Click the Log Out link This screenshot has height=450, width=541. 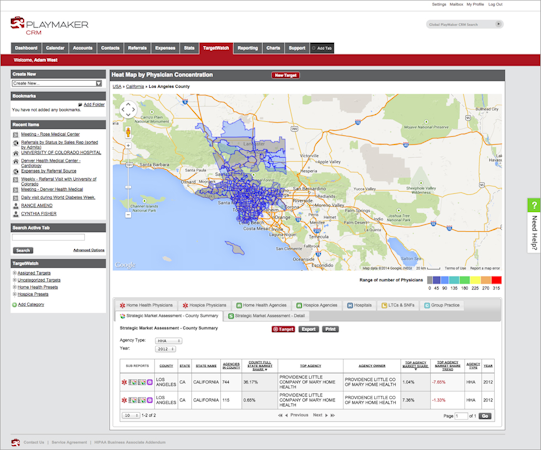(495, 4)
